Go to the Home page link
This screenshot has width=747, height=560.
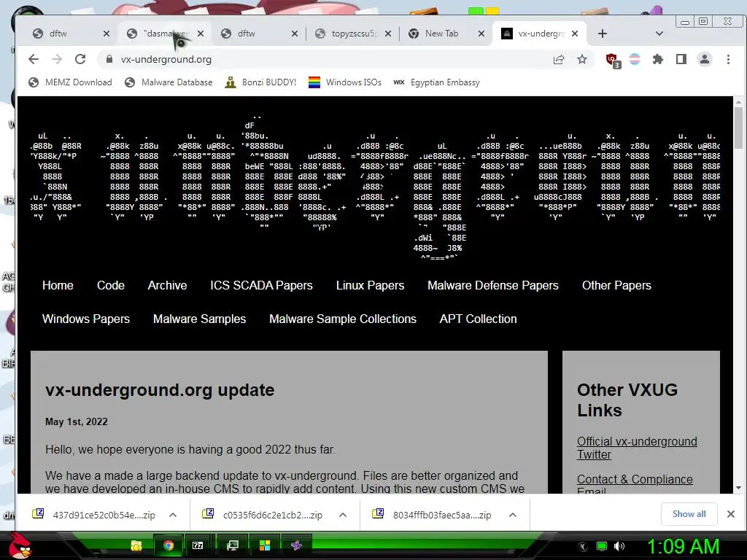[x=58, y=285]
